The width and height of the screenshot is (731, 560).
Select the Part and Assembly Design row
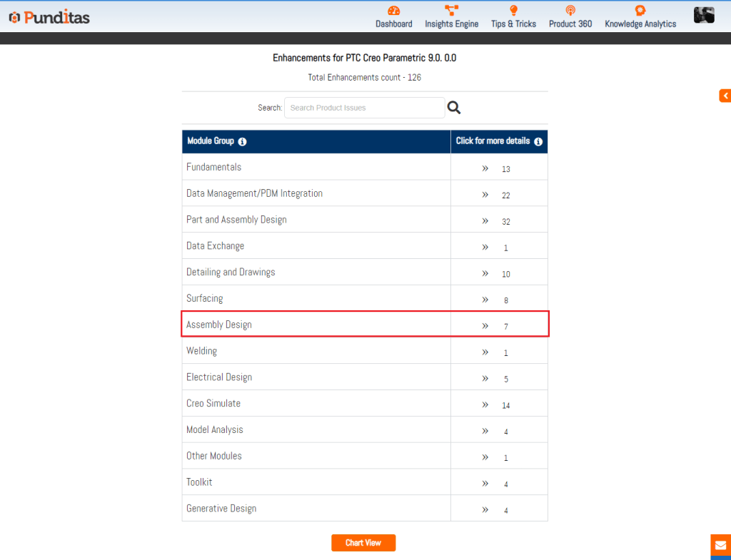coord(236,220)
